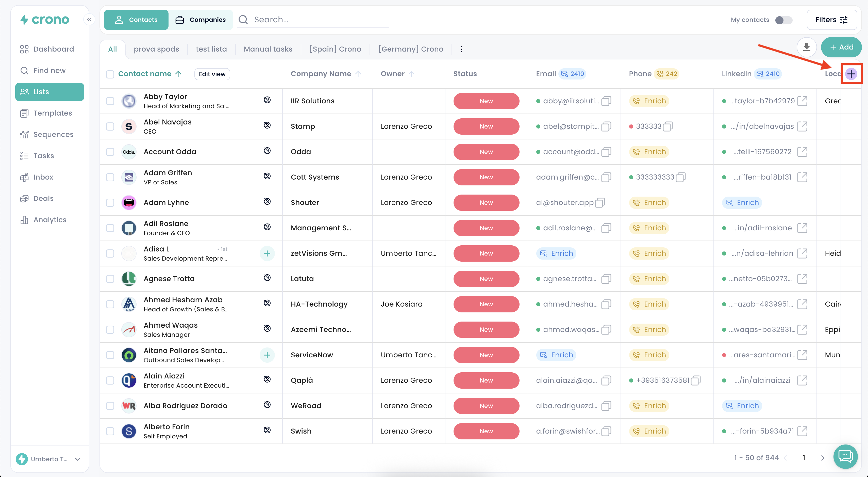Collapse the sidebar with double-chevron icon
Image resolution: width=868 pixels, height=477 pixels.
89,20
